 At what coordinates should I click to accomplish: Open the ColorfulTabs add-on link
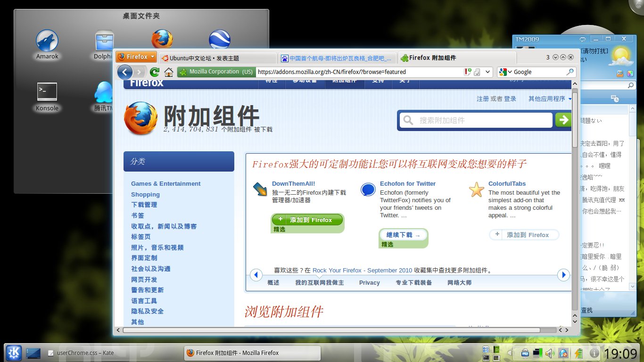coord(507,184)
